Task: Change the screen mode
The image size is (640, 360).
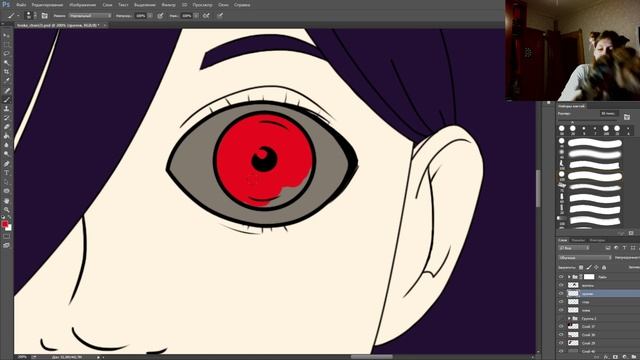Action: coord(7,245)
